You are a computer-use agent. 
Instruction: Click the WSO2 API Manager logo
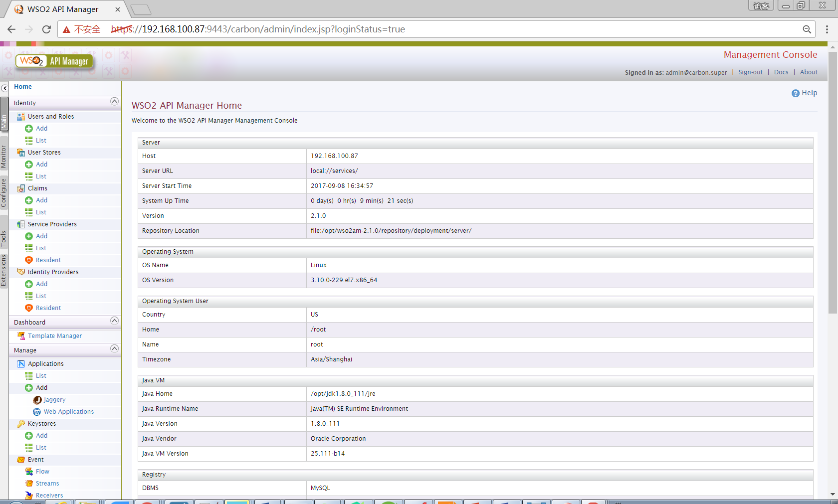click(55, 61)
